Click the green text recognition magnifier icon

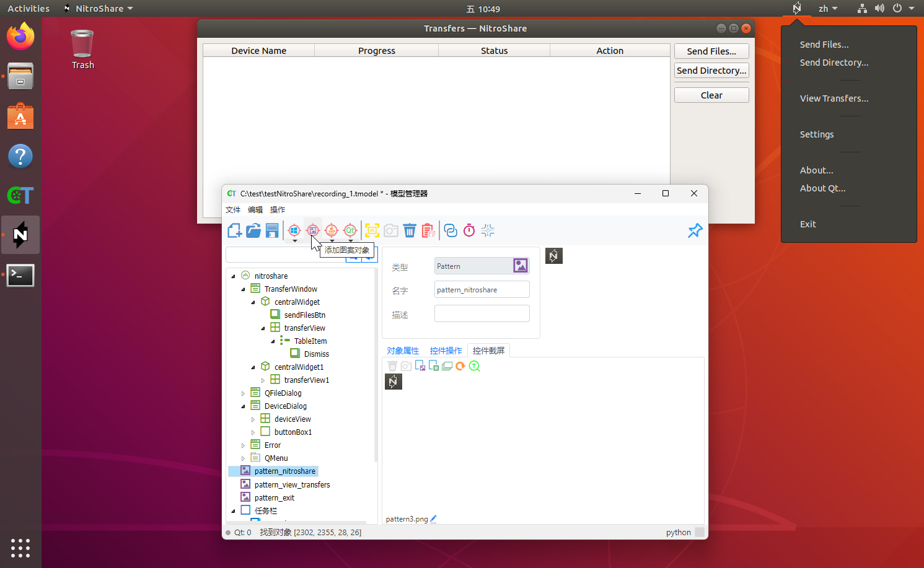(475, 366)
